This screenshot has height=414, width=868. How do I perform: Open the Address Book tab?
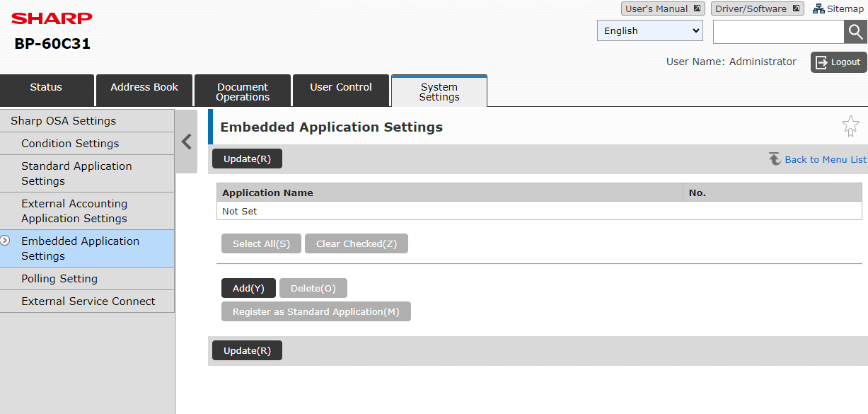tap(144, 88)
